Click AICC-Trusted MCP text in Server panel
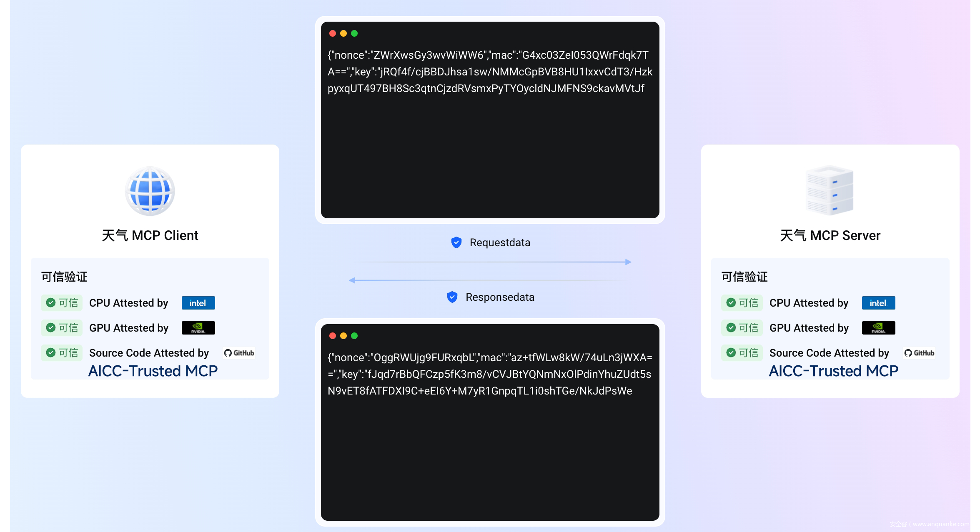980x532 pixels. [x=833, y=371]
